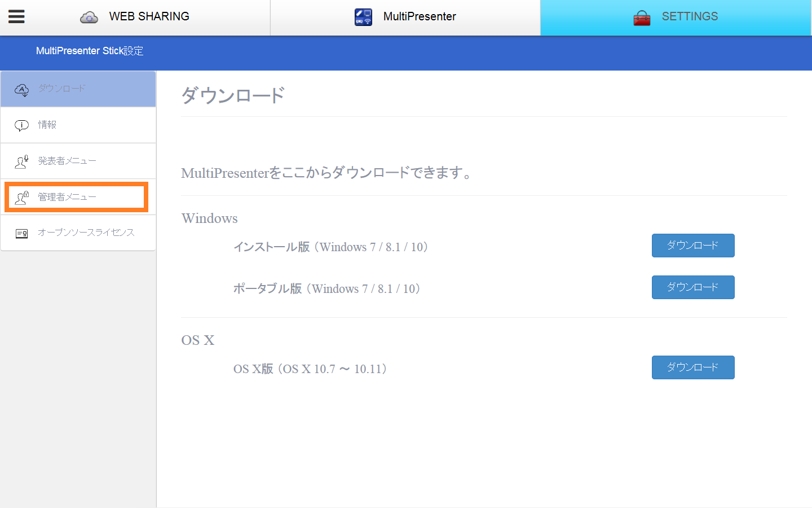812x508 pixels.
Task: Switch to the MultiPresenter tab
Action: tap(405, 17)
